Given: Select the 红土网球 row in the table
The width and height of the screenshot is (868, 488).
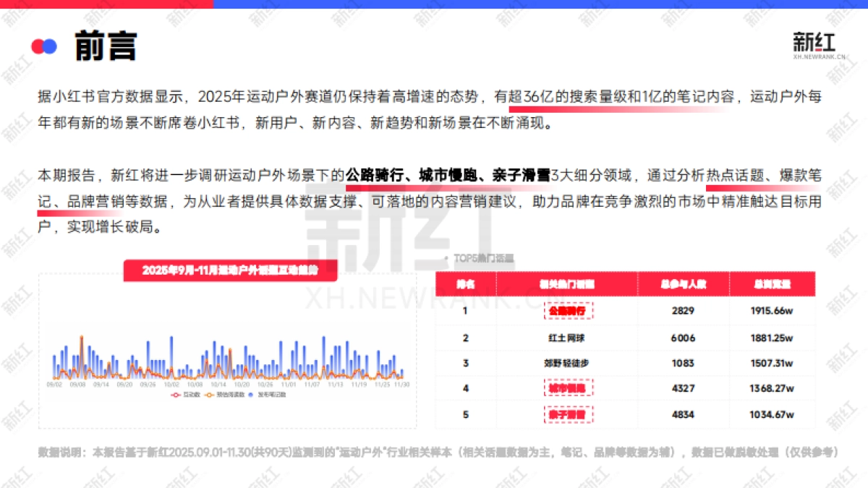Looking at the screenshot, I should pyautogui.click(x=568, y=338).
